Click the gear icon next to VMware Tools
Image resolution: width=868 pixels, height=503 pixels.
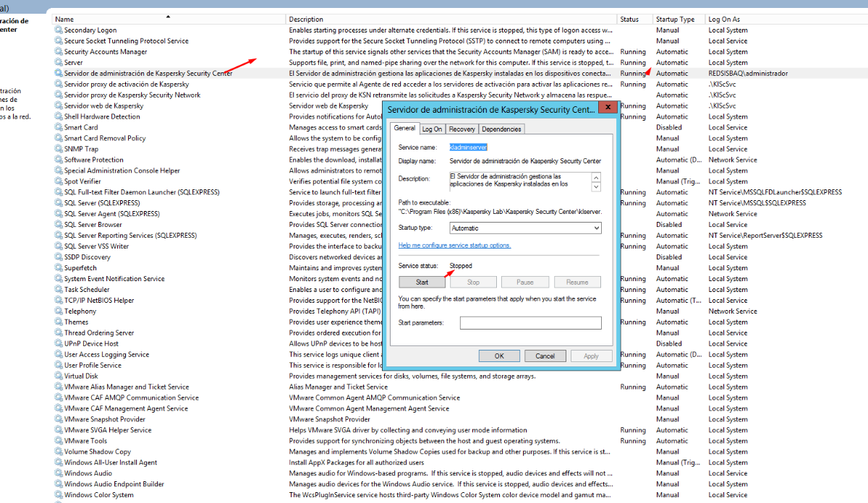pyautogui.click(x=59, y=441)
